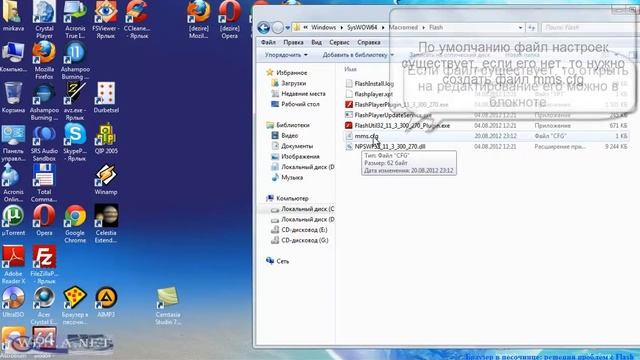Open [desire] Mozilla shortcut

tap(199, 19)
